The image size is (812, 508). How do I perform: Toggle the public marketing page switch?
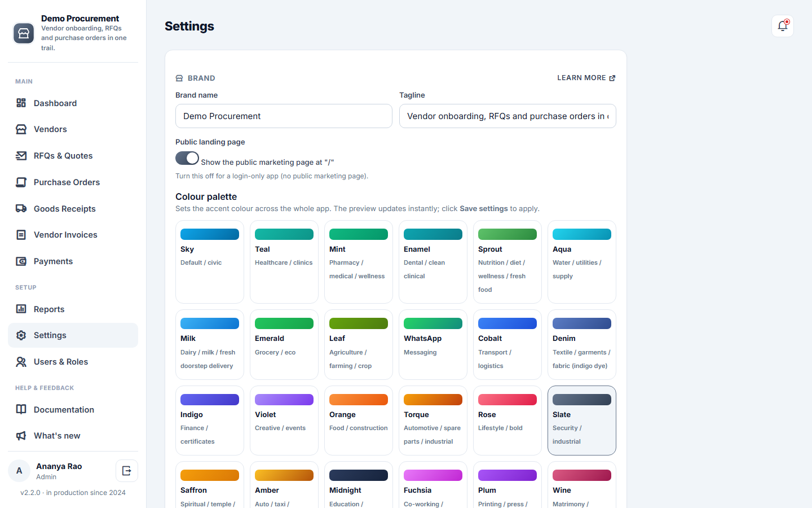[187, 158]
